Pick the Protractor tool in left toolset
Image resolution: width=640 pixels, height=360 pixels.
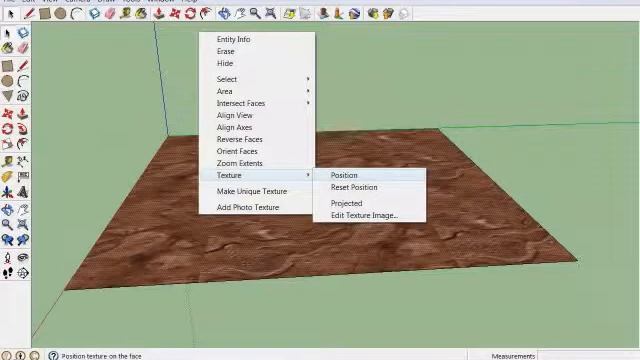tap(7, 177)
